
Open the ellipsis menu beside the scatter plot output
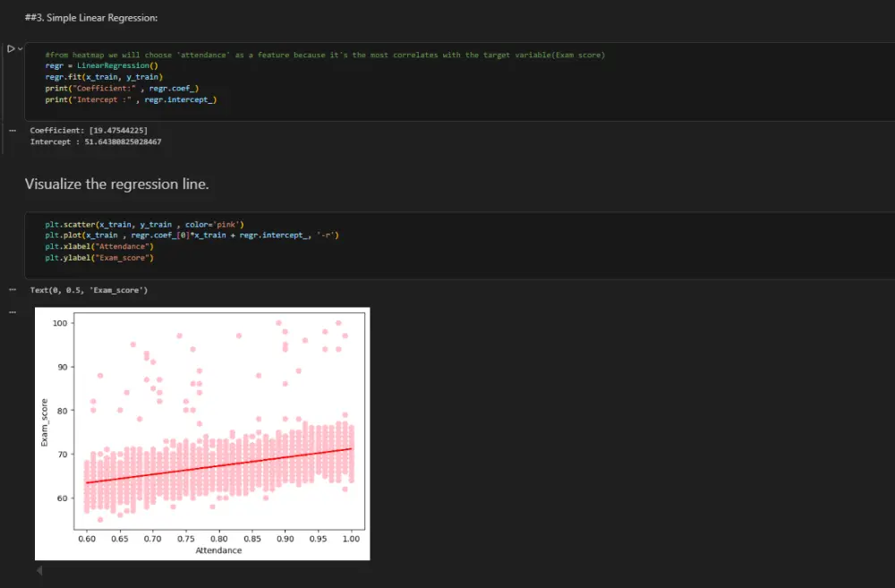click(12, 312)
